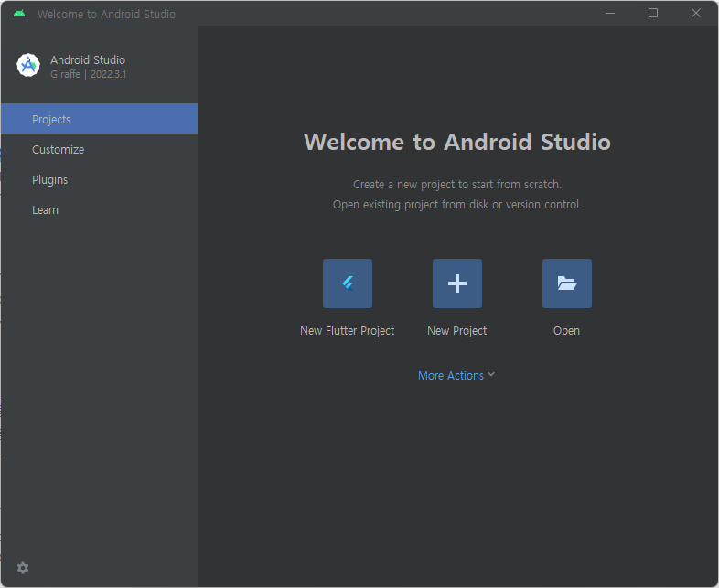Click the Android Studio name in sidebar
Image resolution: width=719 pixels, height=588 pixels.
coord(88,60)
